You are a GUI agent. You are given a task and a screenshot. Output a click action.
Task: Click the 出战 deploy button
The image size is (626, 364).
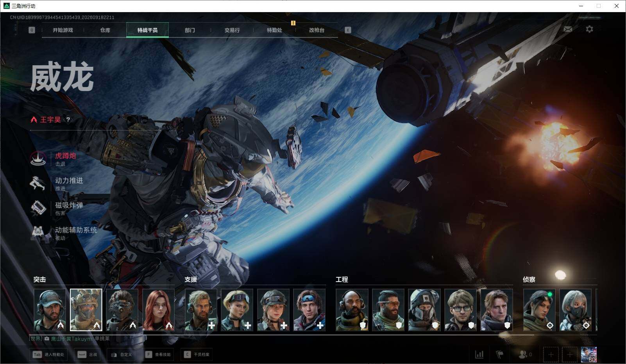[x=88, y=355]
